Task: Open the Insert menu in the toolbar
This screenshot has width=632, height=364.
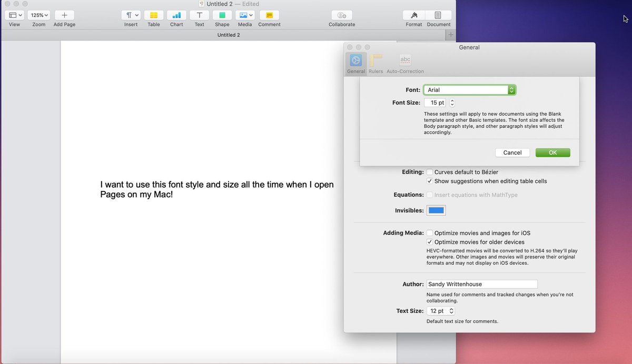Action: tap(131, 15)
